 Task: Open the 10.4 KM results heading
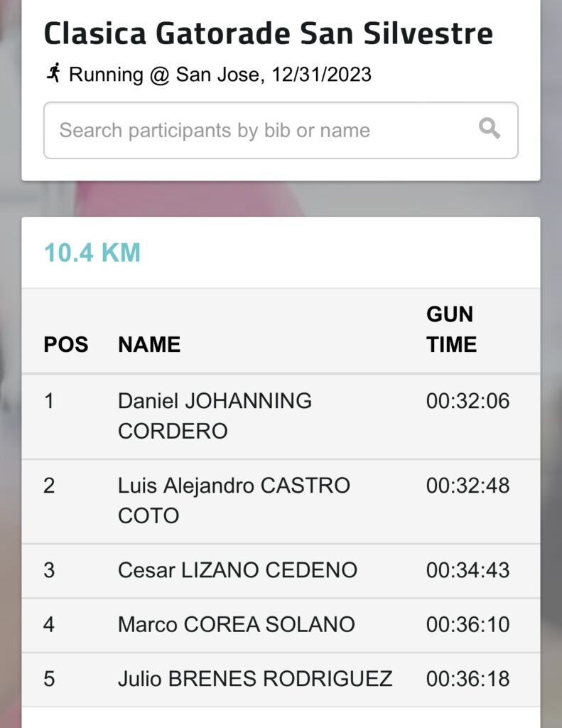92,252
